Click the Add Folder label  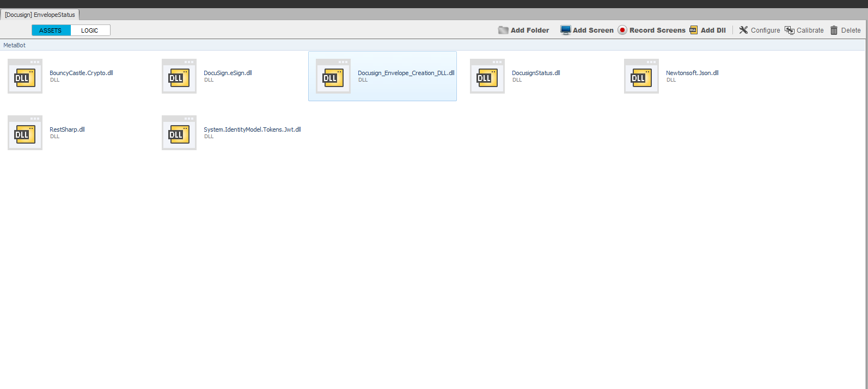pos(530,30)
